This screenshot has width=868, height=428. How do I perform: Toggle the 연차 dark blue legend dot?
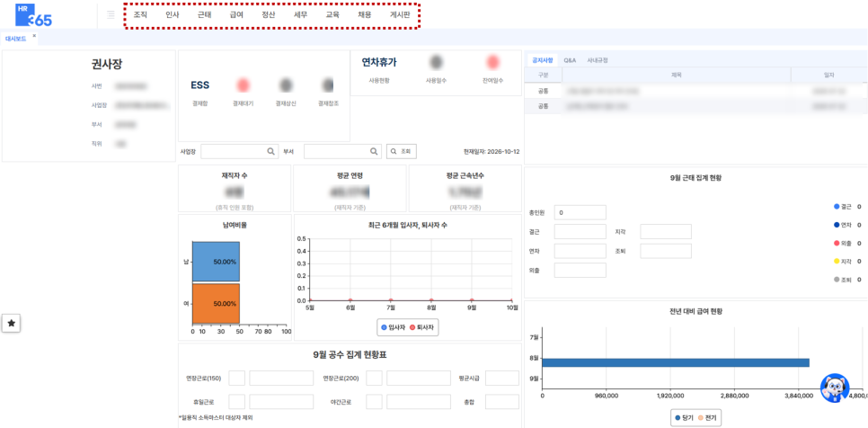pos(837,225)
